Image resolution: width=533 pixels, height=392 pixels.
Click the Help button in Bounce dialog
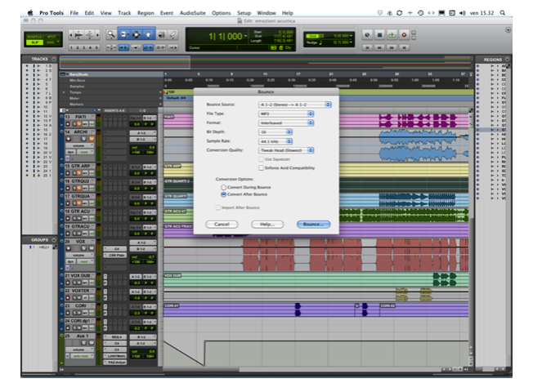click(267, 225)
